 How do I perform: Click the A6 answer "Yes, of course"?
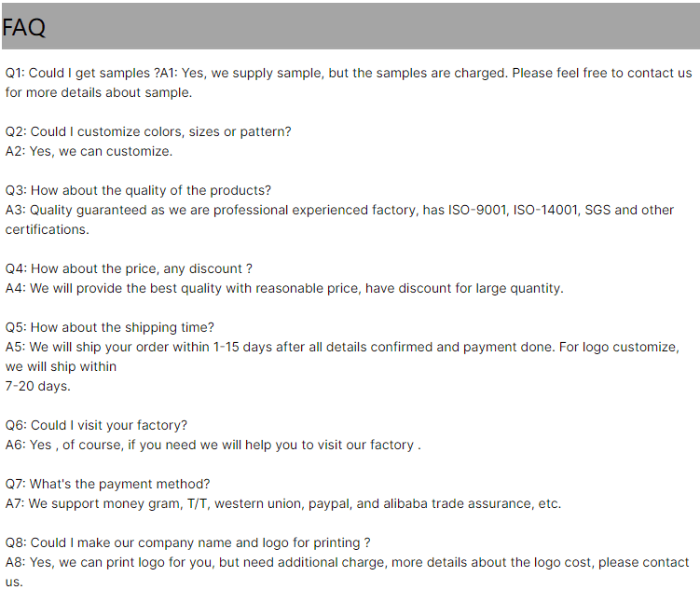click(213, 445)
